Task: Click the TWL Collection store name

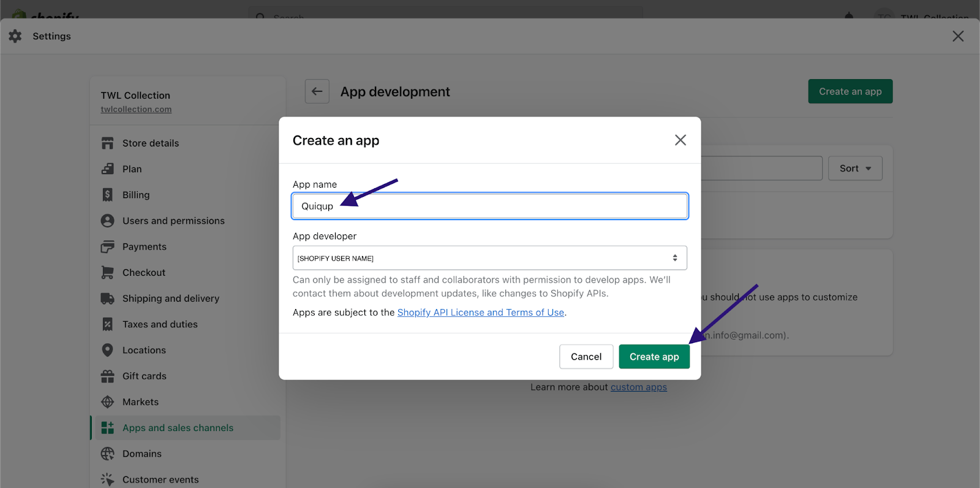Action: point(135,96)
